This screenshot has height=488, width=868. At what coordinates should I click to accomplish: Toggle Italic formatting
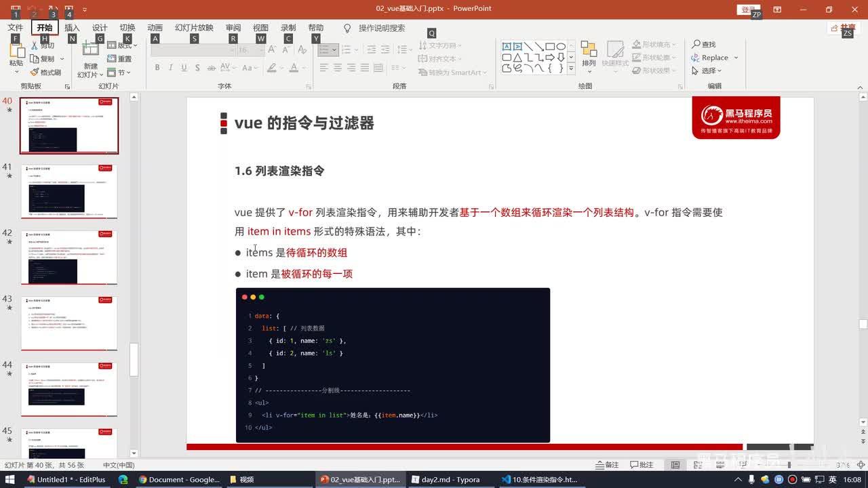tap(170, 68)
